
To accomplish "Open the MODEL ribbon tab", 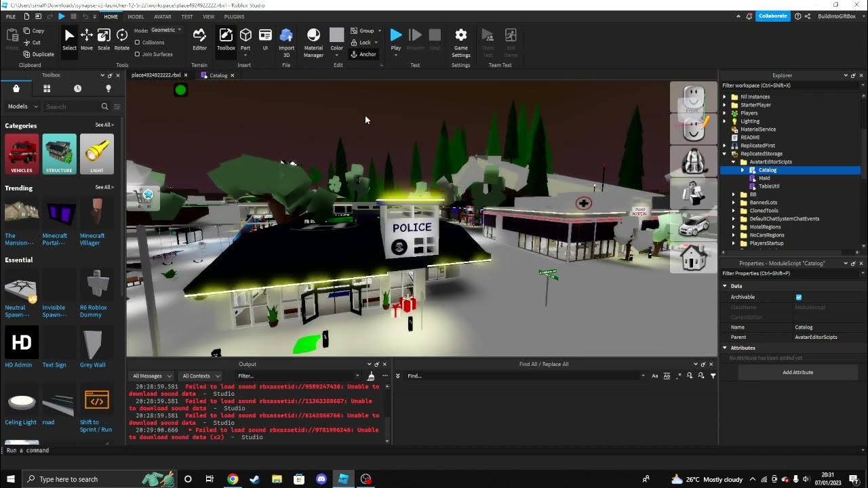I will coord(136,16).
